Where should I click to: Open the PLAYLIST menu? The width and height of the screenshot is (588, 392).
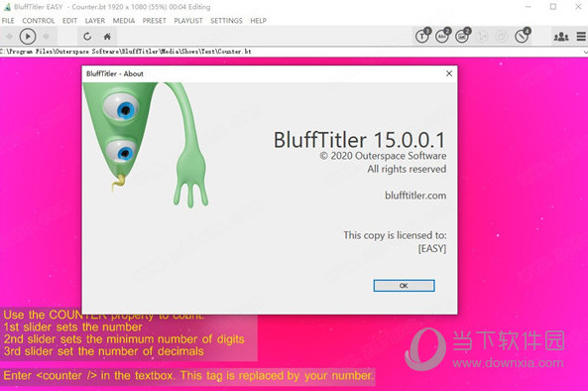(x=188, y=21)
